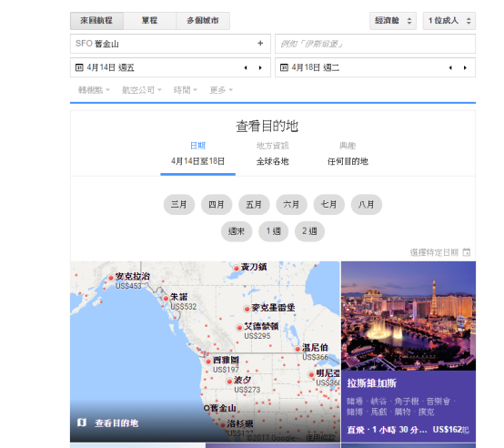
Task: Select the 溫尼伯 map marker
Action: point(297,349)
